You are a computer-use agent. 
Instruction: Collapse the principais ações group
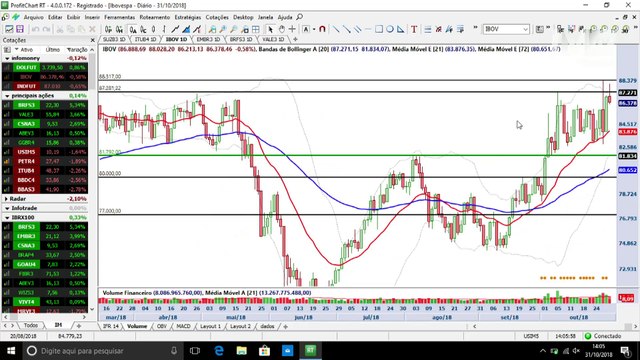coord(7,96)
